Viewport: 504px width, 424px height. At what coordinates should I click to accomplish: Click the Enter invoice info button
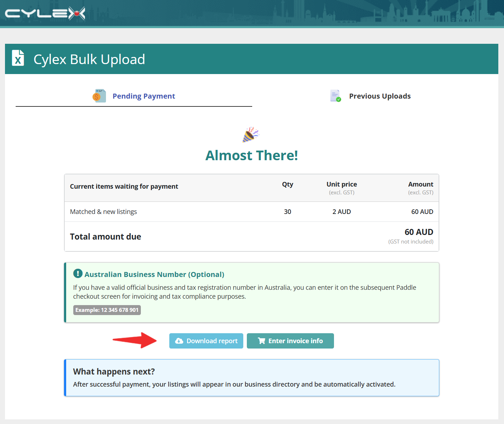pos(290,341)
